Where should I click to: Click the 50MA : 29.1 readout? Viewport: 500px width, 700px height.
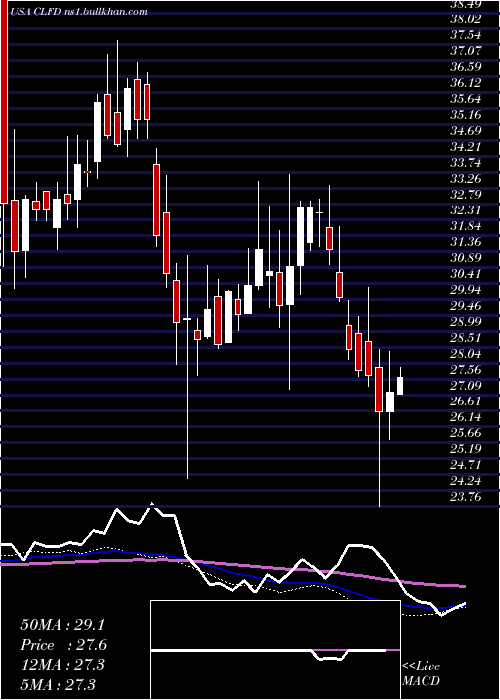63,625
